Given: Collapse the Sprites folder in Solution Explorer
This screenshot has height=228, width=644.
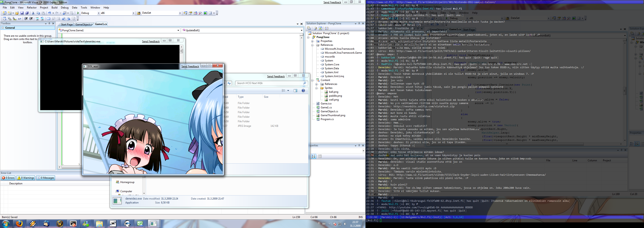Looking at the screenshot, I should tap(317, 88).
